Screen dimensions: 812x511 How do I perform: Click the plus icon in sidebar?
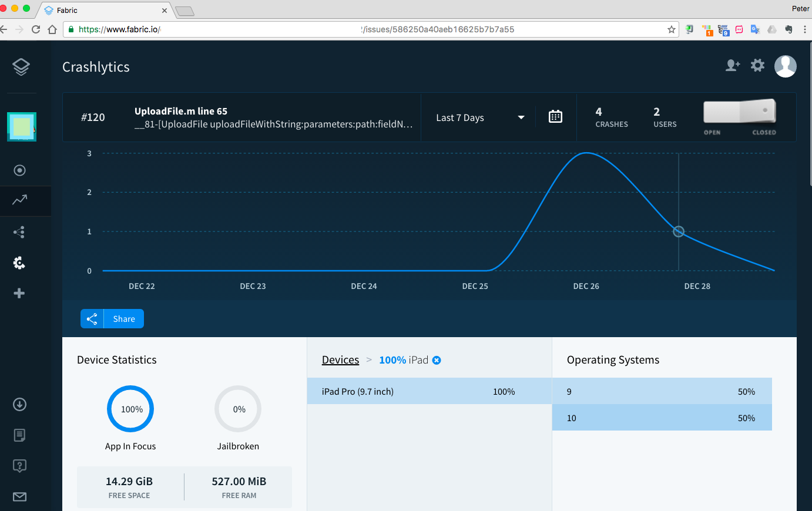pyautogui.click(x=19, y=293)
